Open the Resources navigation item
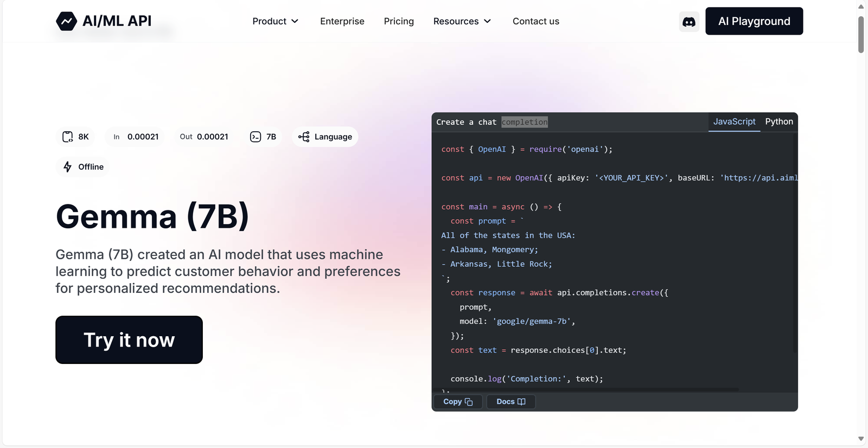Viewport: 868px width, 448px height. (x=462, y=21)
